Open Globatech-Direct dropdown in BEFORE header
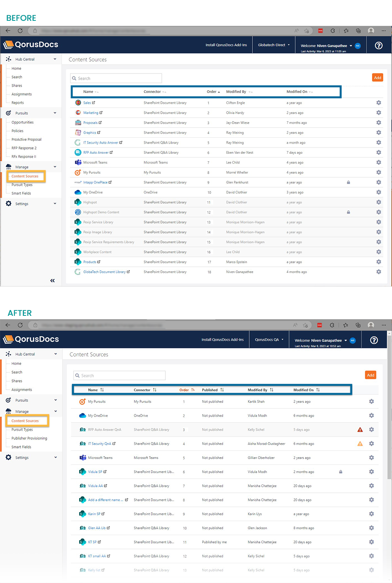The height and width of the screenshot is (583, 392). [274, 45]
